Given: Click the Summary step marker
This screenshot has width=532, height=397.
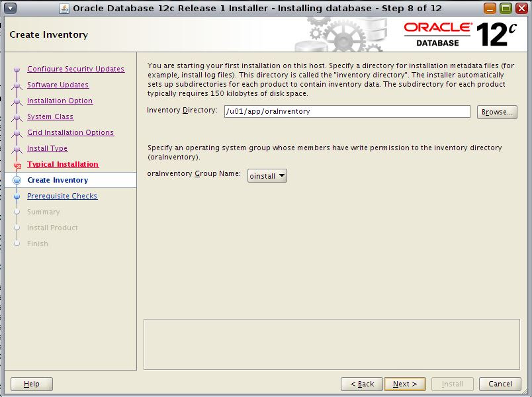Looking at the screenshot, I should [17, 212].
